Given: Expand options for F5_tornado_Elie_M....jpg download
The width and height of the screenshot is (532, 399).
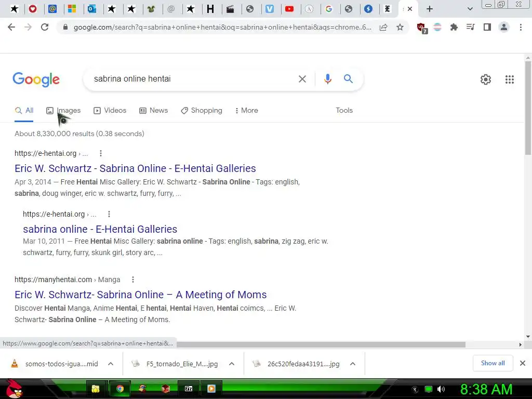Looking at the screenshot, I should pos(232,364).
